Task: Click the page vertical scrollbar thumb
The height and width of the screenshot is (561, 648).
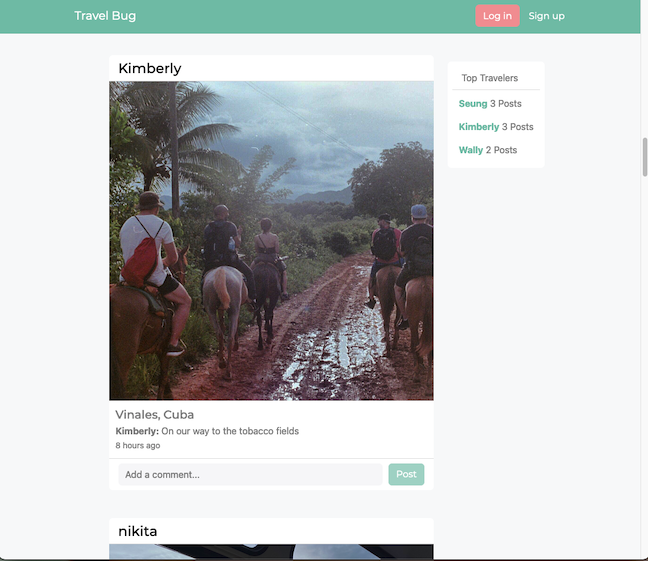Action: tap(644, 157)
